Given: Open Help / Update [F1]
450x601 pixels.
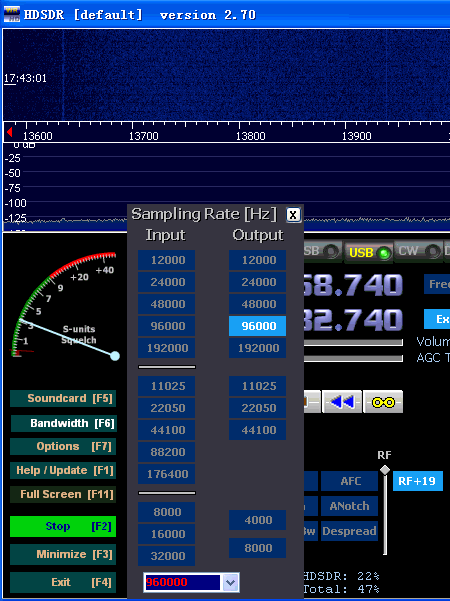Looking at the screenshot, I should pos(63,470).
